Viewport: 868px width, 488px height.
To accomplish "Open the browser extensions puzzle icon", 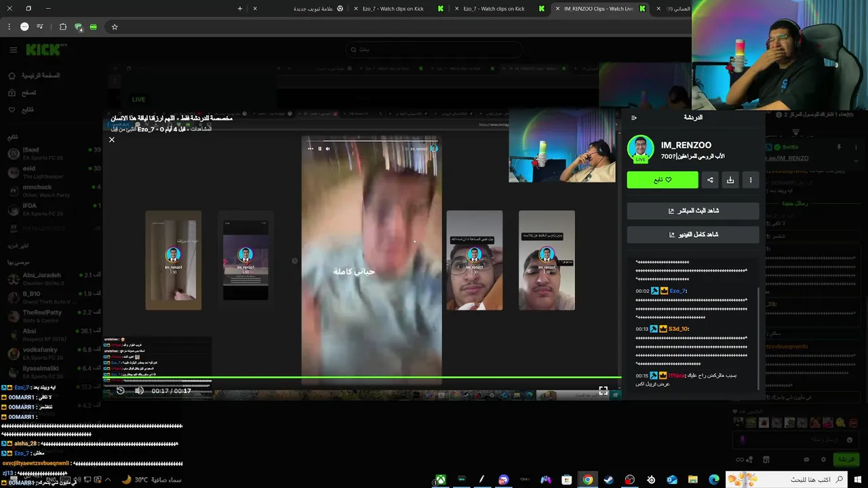I will point(63,26).
